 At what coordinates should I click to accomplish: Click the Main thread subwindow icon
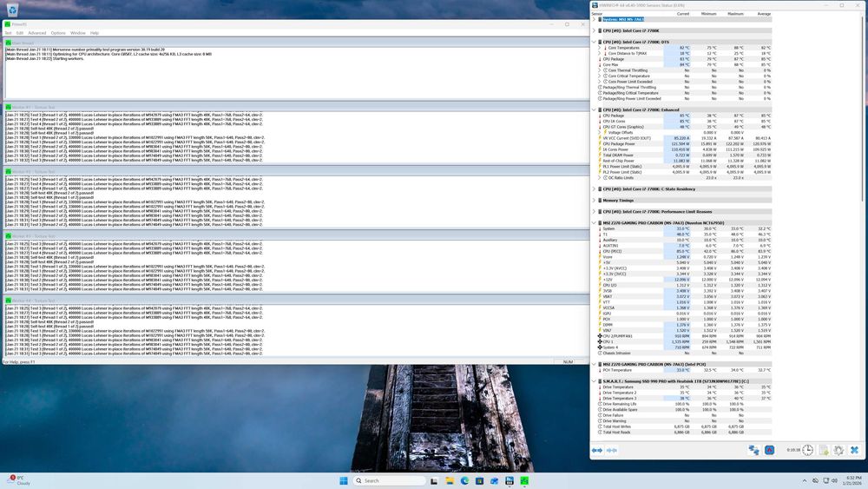pos(9,43)
